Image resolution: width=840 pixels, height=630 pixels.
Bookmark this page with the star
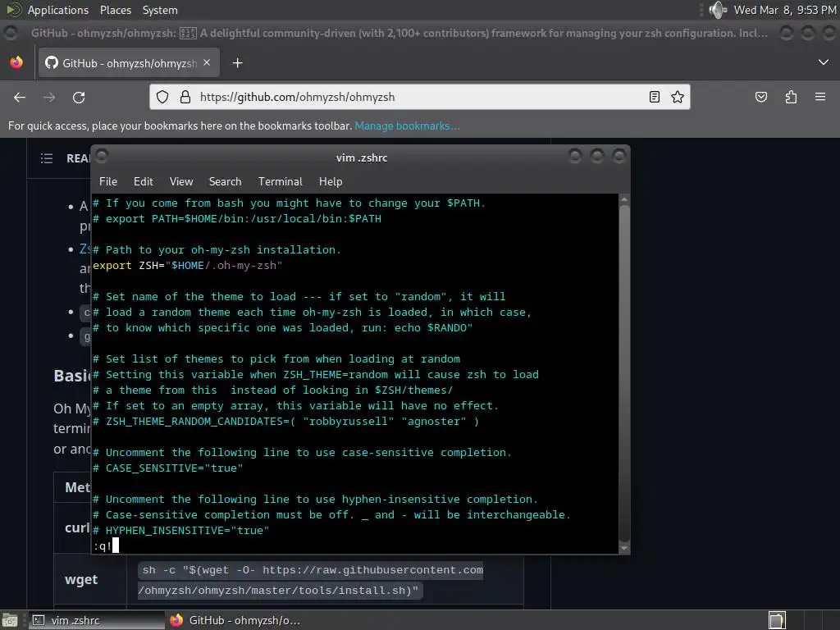[678, 97]
